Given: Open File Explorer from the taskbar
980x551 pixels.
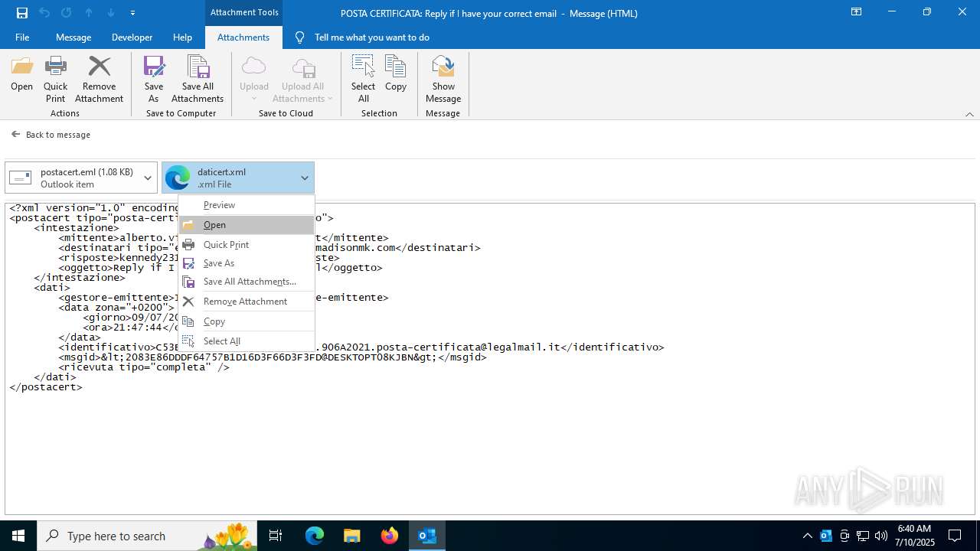Looking at the screenshot, I should point(352,536).
